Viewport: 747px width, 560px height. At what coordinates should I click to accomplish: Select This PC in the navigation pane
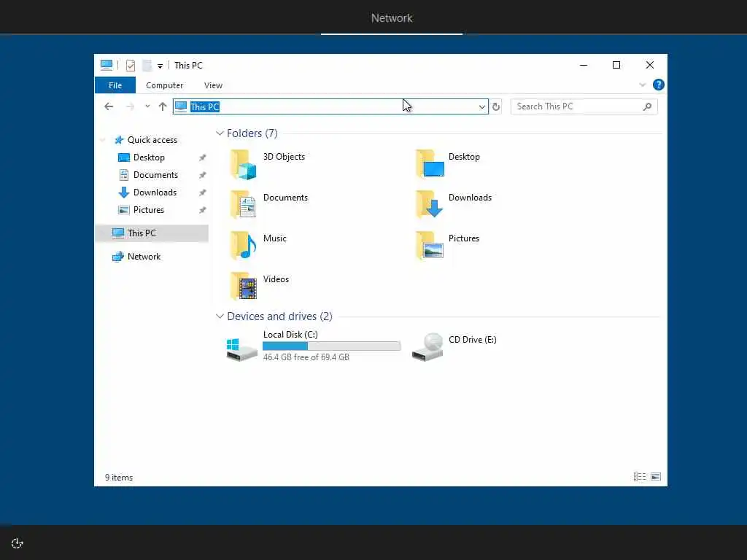(152, 233)
